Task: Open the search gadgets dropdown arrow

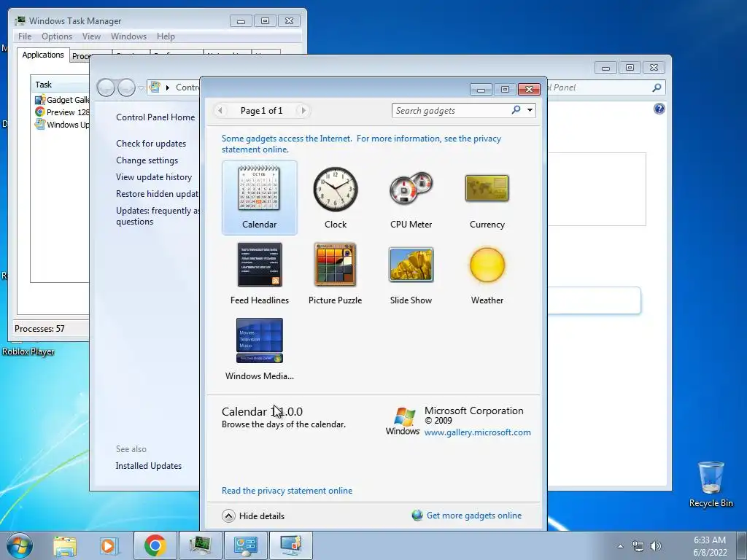Action: click(530, 110)
